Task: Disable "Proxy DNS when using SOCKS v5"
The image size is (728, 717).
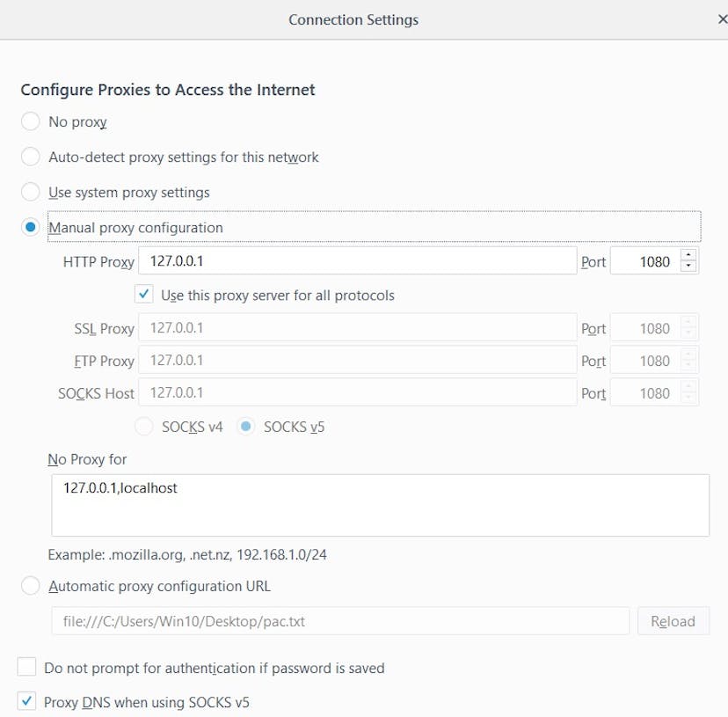Action: click(26, 702)
